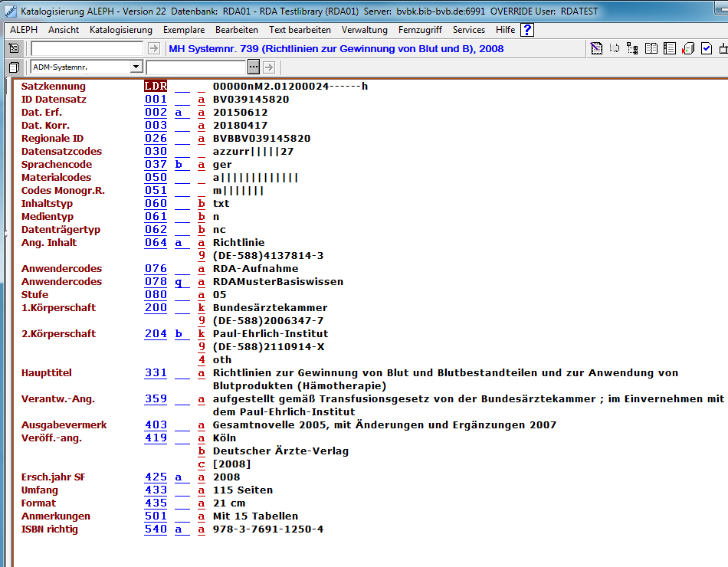Open the record tree overview icon
Screen dimensions: 728x567
click(632, 48)
